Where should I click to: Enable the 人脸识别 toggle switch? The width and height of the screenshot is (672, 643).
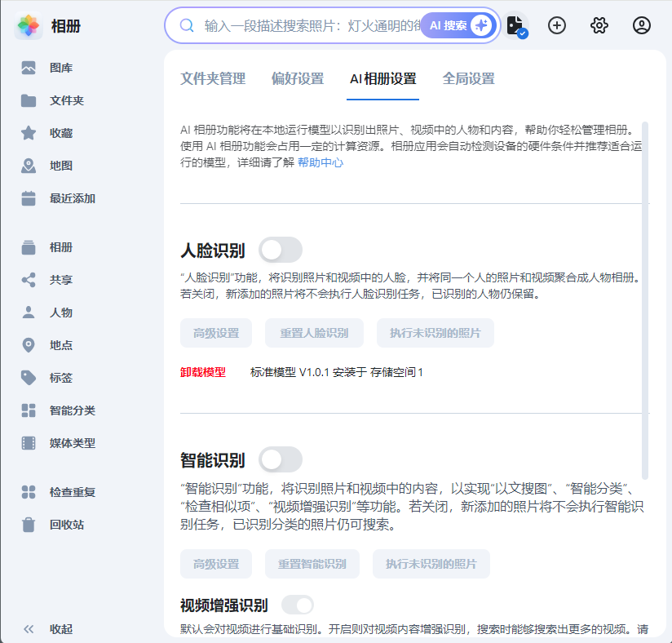pos(280,250)
